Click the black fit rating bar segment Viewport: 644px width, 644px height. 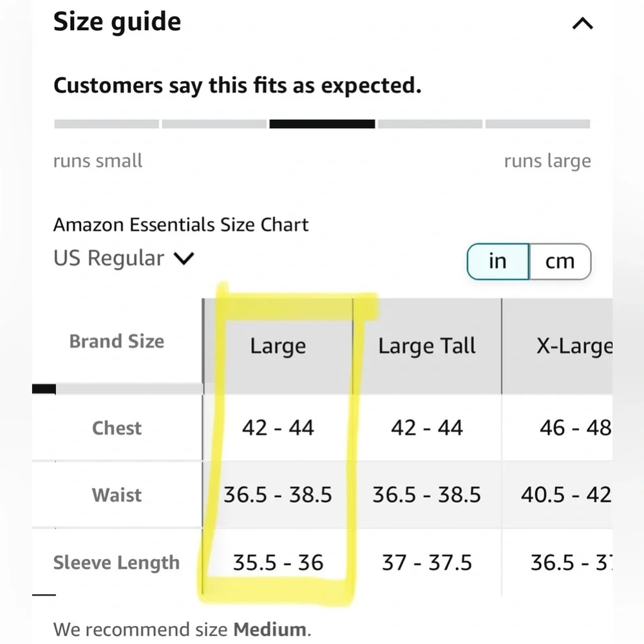click(x=322, y=124)
